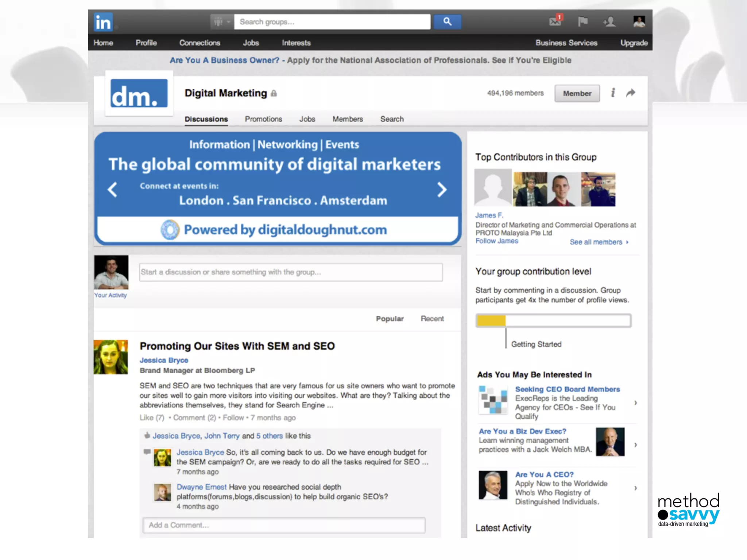Open the account profile photo menu
The image size is (747, 560).
pyautogui.click(x=639, y=22)
